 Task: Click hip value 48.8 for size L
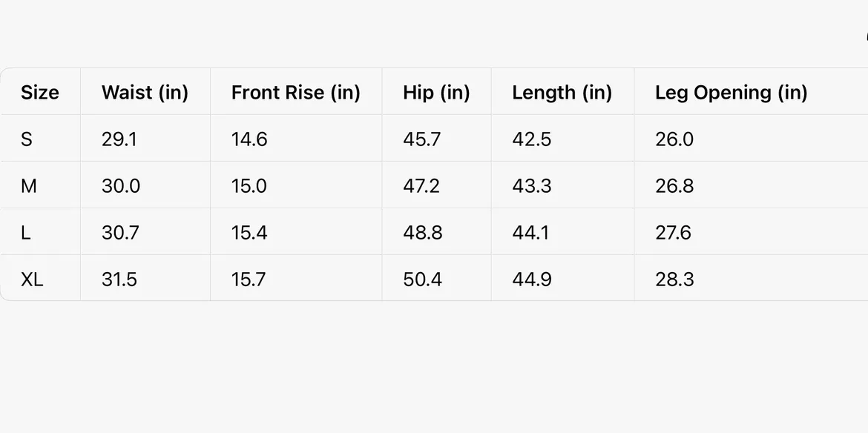422,233
